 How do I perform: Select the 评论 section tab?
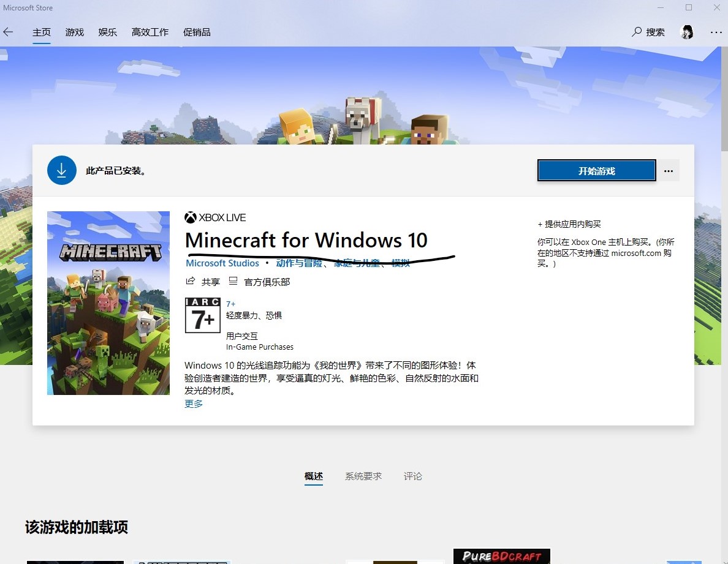tap(413, 476)
